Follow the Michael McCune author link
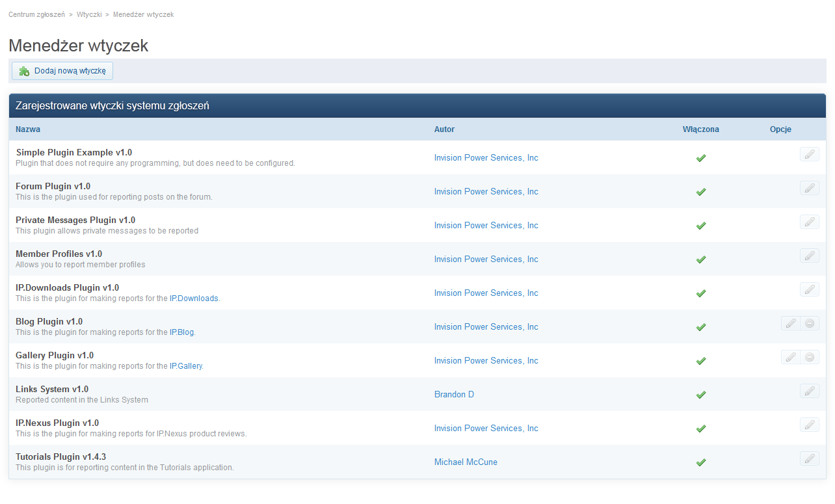835x504 pixels. [x=466, y=462]
